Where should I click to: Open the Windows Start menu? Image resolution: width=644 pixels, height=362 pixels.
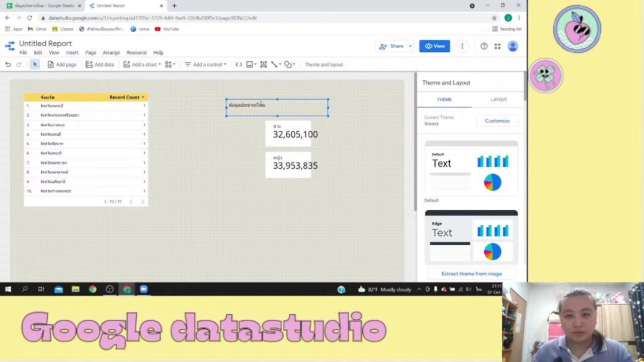point(8,289)
